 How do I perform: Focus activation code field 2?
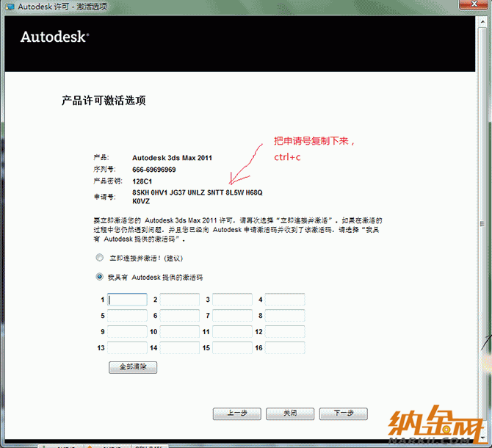point(179,300)
